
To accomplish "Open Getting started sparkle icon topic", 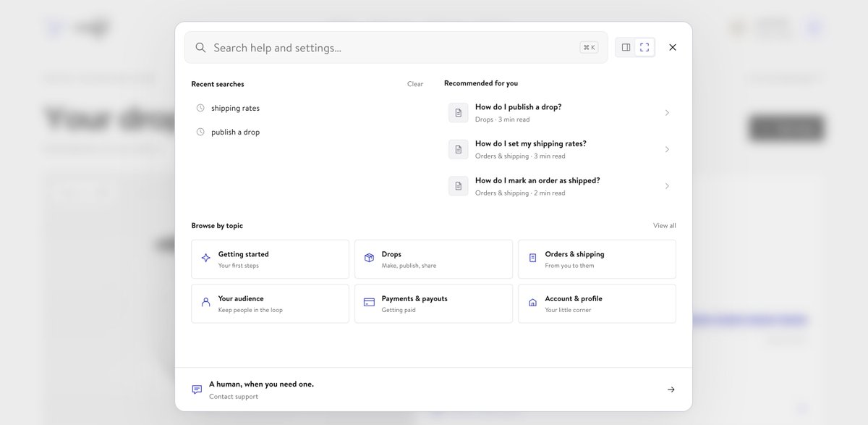I will pyautogui.click(x=206, y=258).
